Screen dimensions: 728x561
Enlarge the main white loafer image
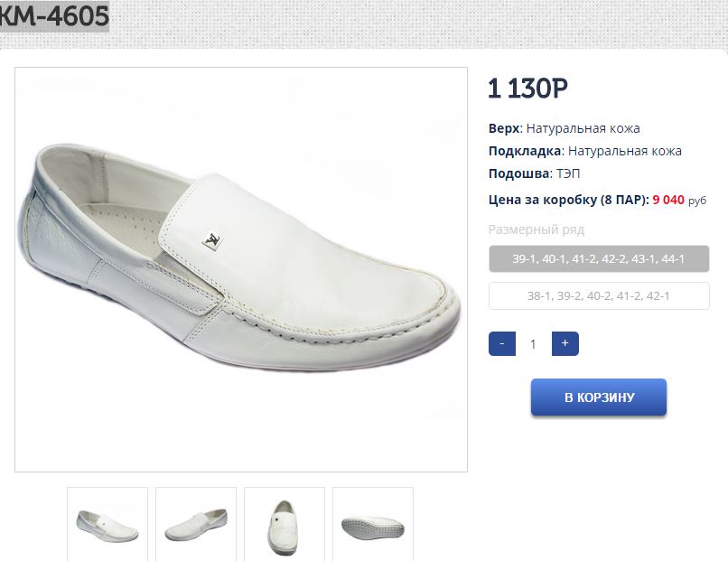(241, 269)
